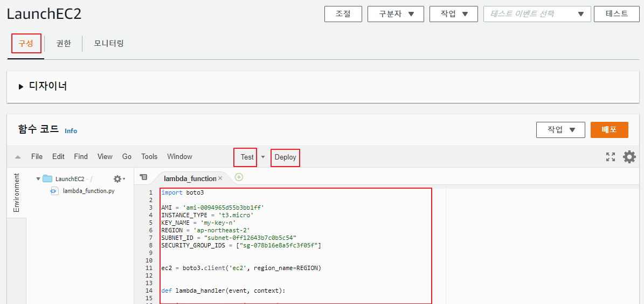The image size is (644, 304).
Task: Click the REGION = 'ap-northeast-2' line
Action: point(205,230)
